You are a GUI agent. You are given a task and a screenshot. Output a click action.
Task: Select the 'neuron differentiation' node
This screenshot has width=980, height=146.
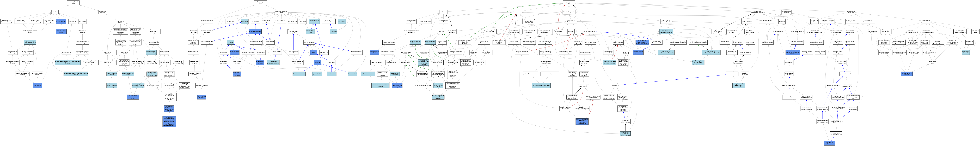[x=789, y=85]
